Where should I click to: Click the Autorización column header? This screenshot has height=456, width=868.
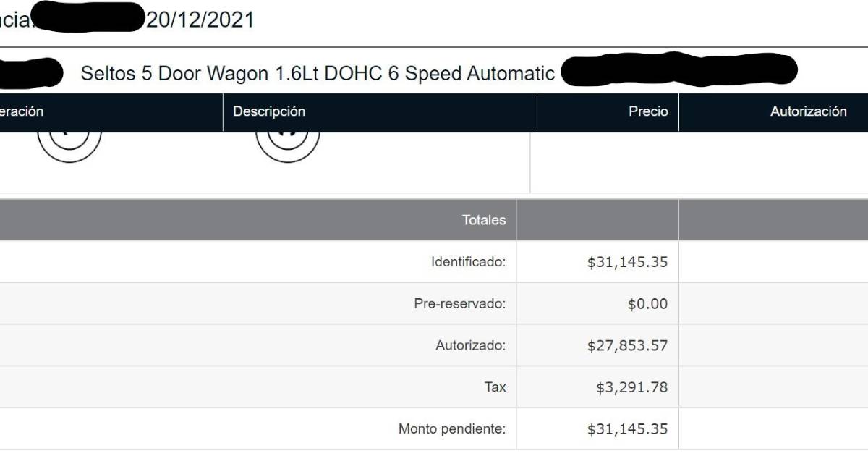click(x=808, y=111)
